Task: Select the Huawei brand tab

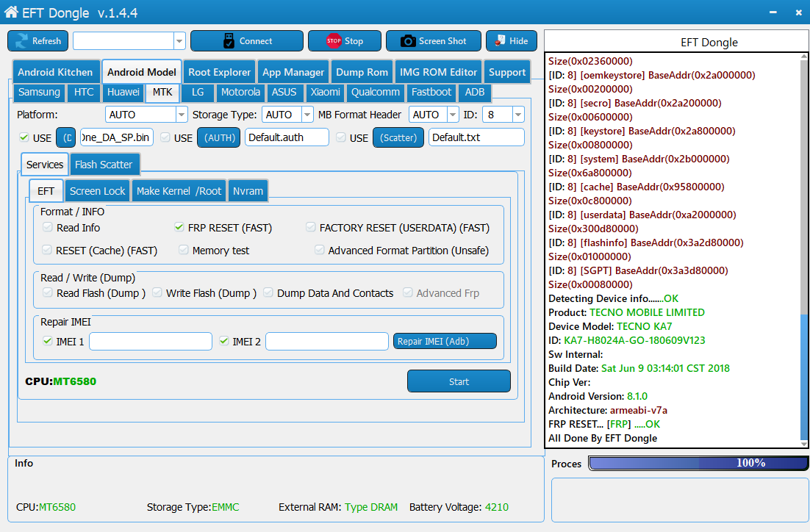Action: [x=123, y=92]
